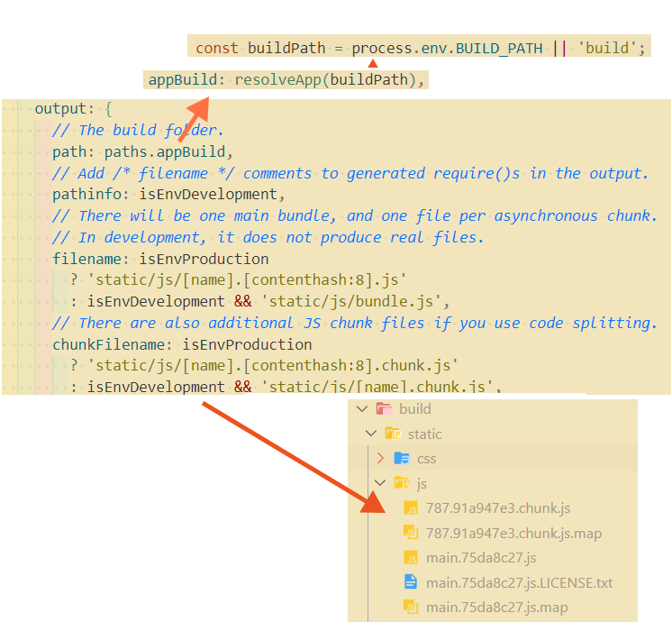Select the js folder label
This screenshot has width=672, height=631.
coord(422,484)
